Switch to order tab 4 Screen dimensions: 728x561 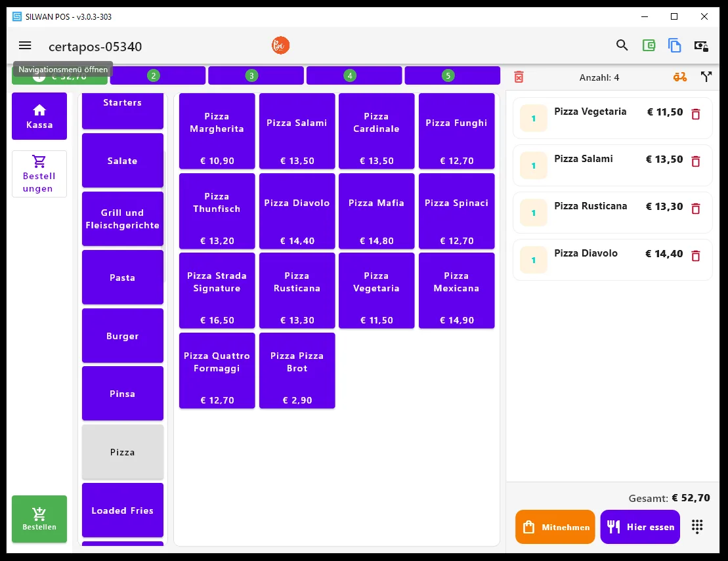tap(354, 75)
